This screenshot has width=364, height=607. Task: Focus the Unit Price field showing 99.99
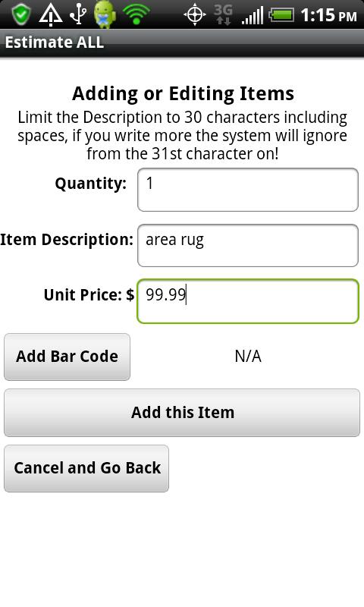[x=247, y=301]
